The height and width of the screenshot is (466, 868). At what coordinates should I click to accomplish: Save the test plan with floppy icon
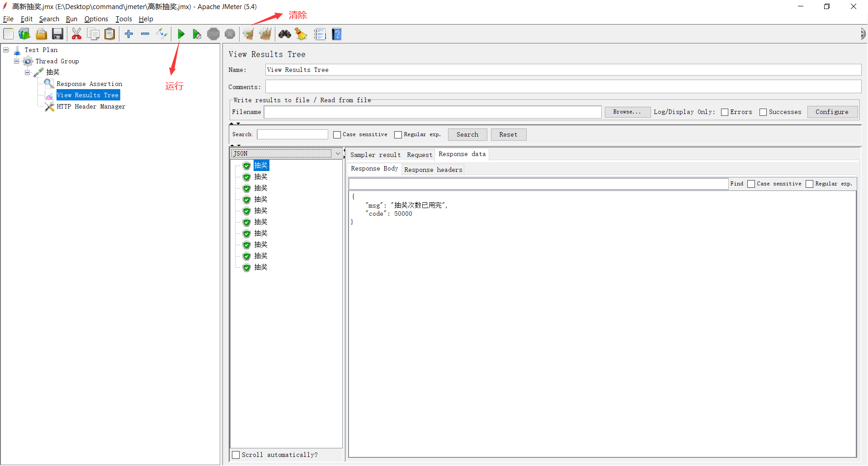tap(57, 34)
